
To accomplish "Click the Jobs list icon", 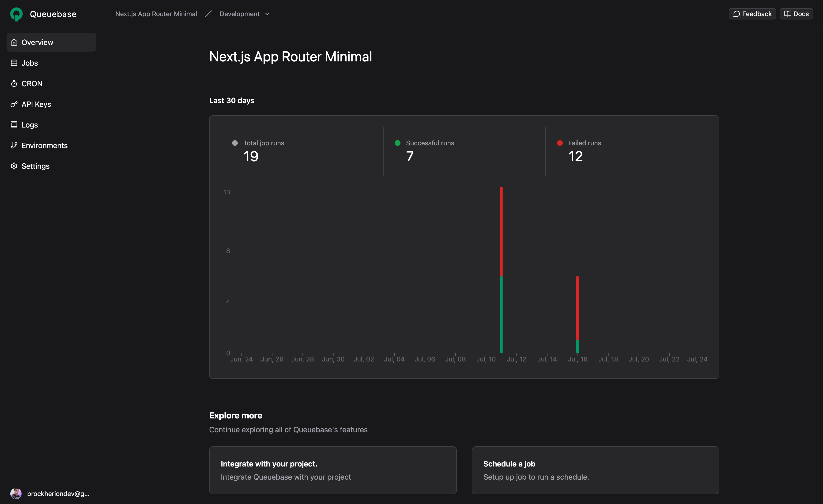I will (x=14, y=63).
